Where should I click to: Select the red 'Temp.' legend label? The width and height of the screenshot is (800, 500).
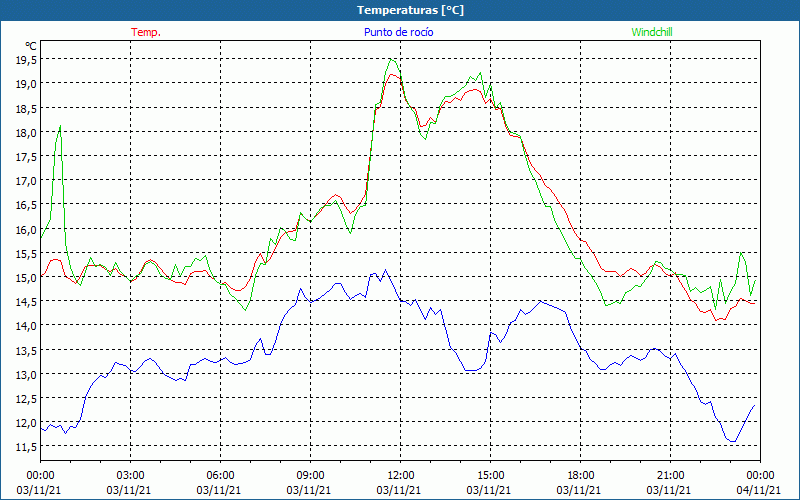pyautogui.click(x=146, y=32)
